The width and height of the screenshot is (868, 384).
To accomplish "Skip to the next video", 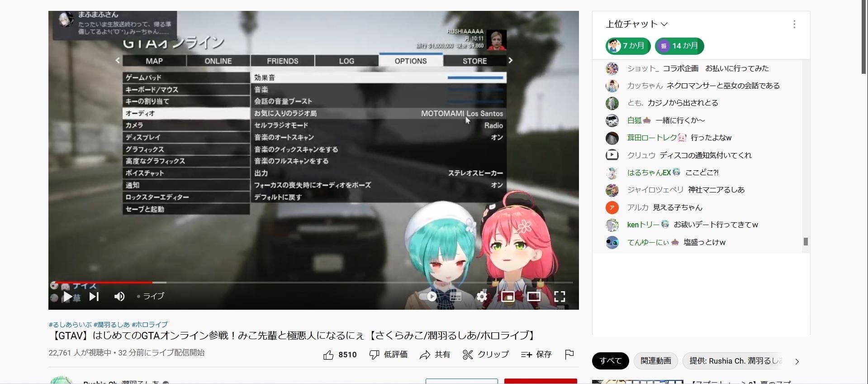I will (94, 297).
